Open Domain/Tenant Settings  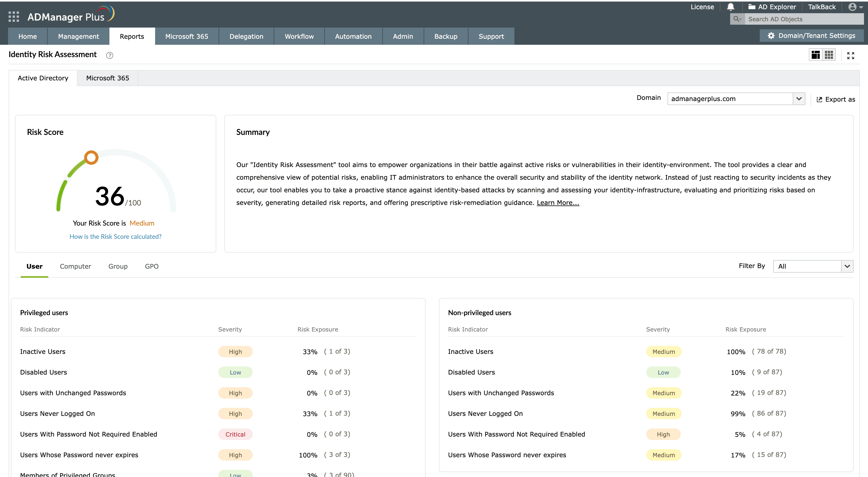(812, 35)
